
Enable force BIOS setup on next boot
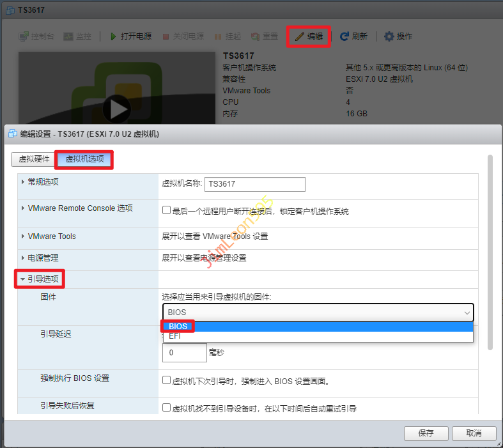(x=167, y=381)
